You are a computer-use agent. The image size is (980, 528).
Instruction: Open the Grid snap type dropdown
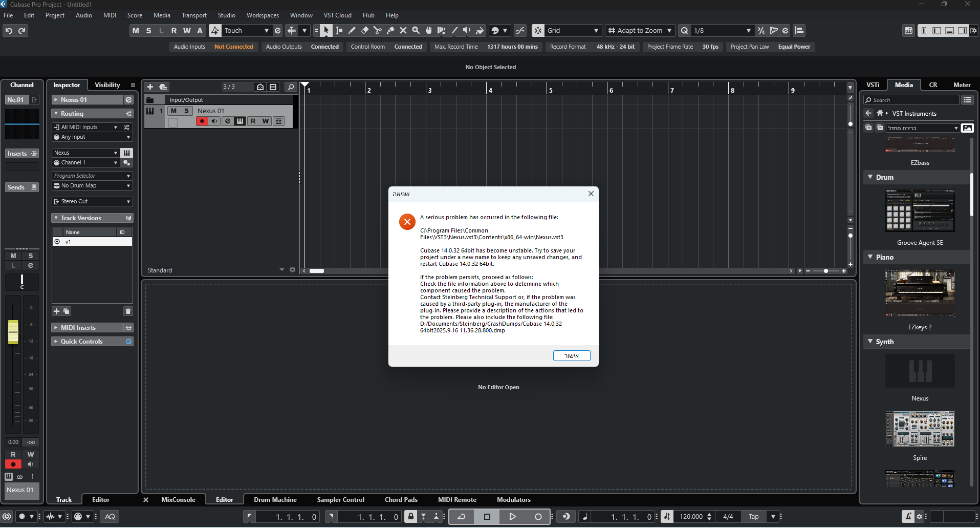click(572, 31)
